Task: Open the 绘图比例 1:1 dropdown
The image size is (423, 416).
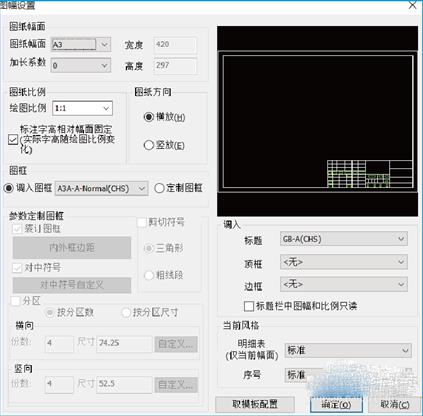Action: click(82, 108)
